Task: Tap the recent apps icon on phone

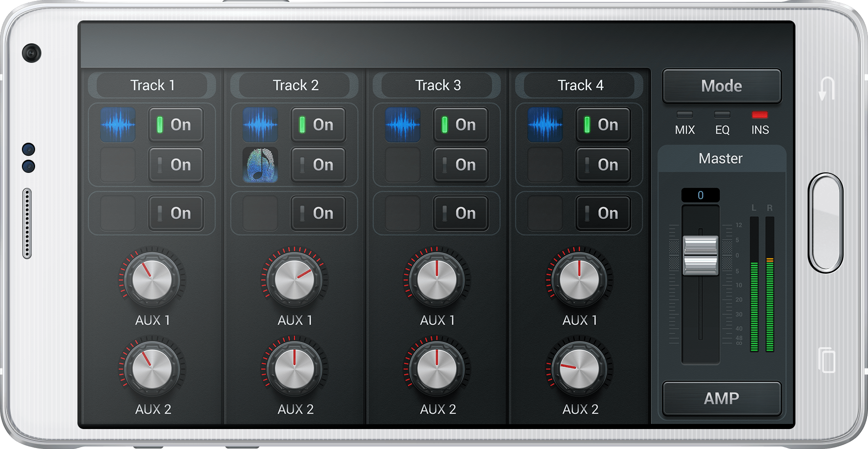Action: coord(826,360)
